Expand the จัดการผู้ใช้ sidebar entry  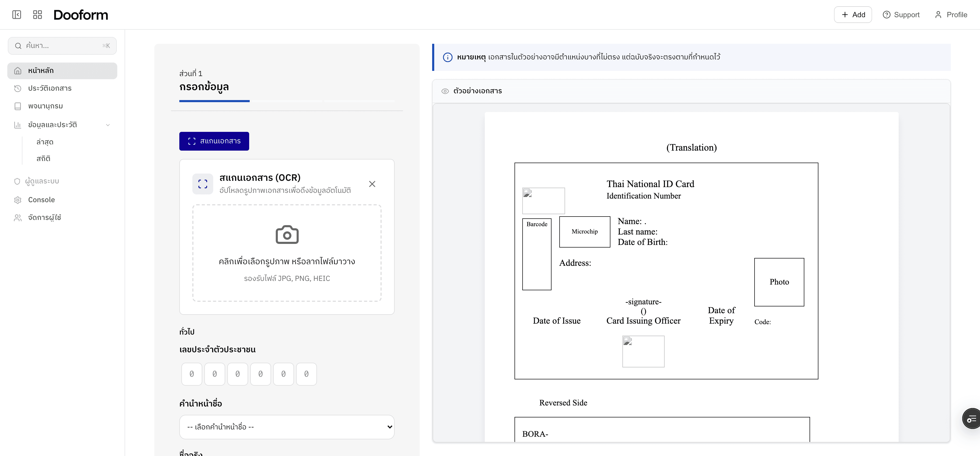click(45, 218)
